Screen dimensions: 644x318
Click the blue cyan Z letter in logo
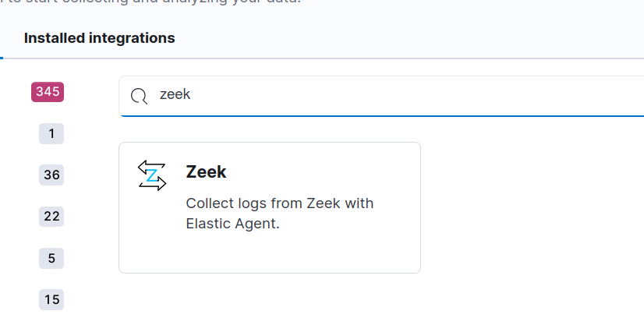click(152, 175)
